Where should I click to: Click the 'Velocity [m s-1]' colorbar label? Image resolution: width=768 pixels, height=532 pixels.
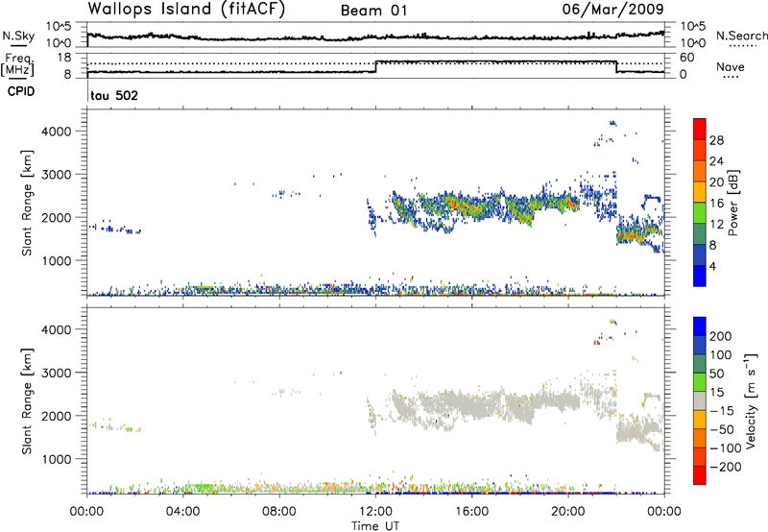[751, 400]
